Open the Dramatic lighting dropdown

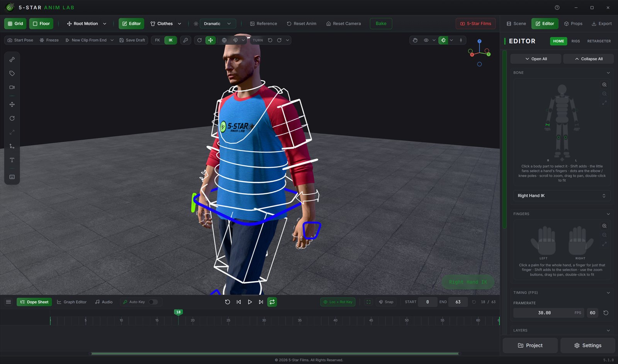pyautogui.click(x=218, y=24)
